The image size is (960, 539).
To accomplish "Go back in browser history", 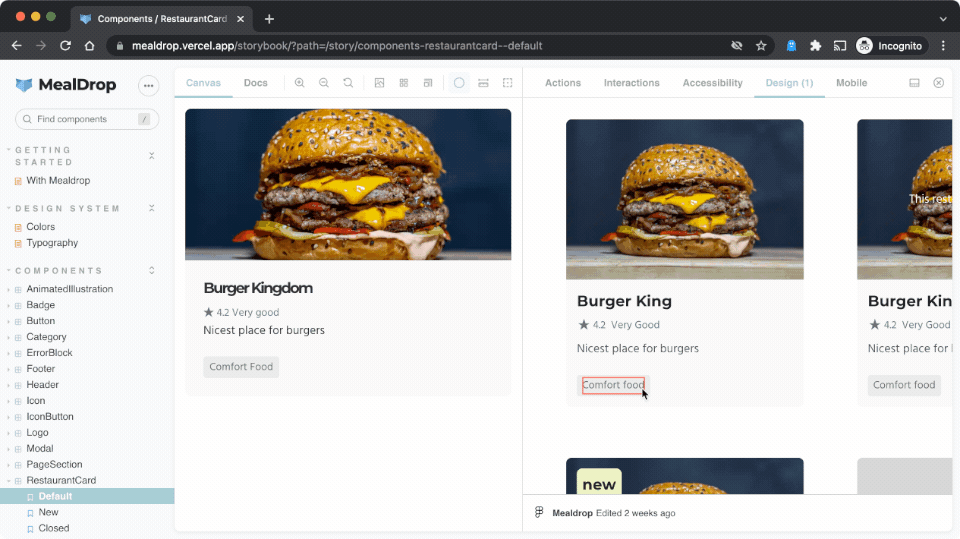I will [x=17, y=46].
